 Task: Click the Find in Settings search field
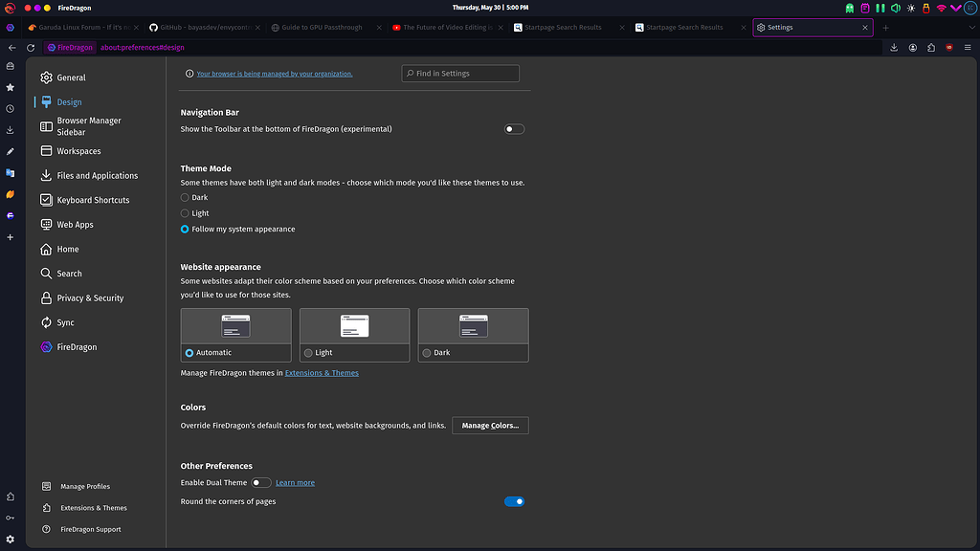pos(459,73)
